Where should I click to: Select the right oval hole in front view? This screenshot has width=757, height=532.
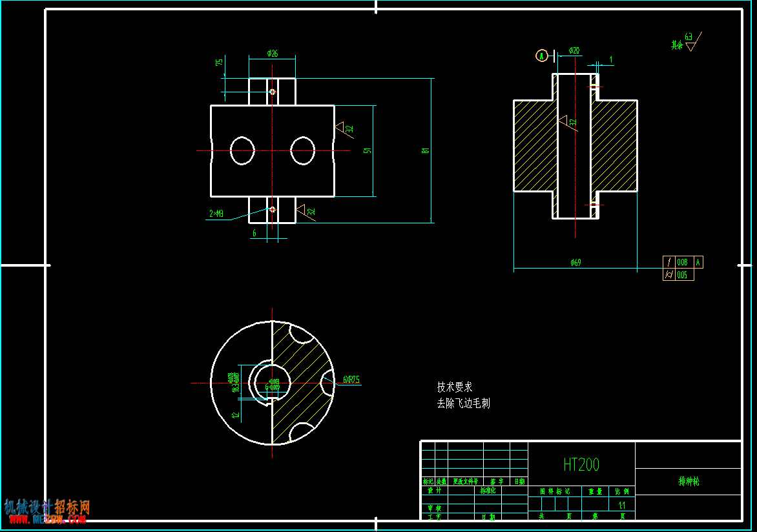303,150
